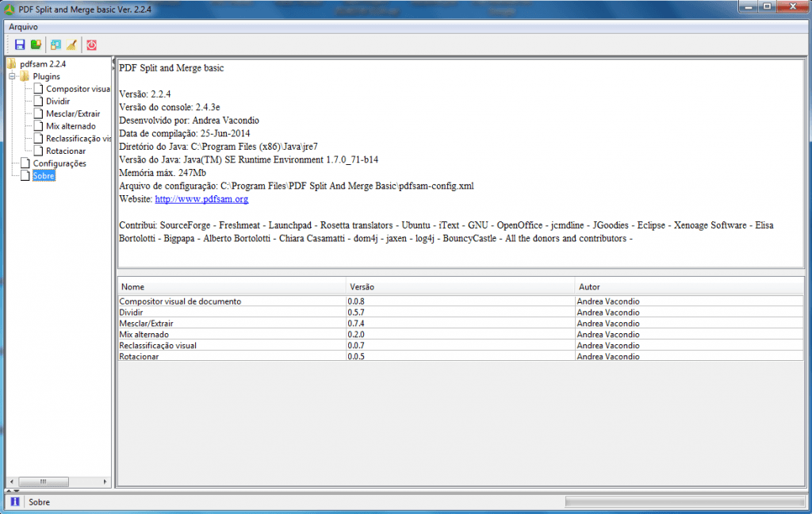Click the broom clear log icon
The height and width of the screenshot is (514, 812).
tap(71, 44)
